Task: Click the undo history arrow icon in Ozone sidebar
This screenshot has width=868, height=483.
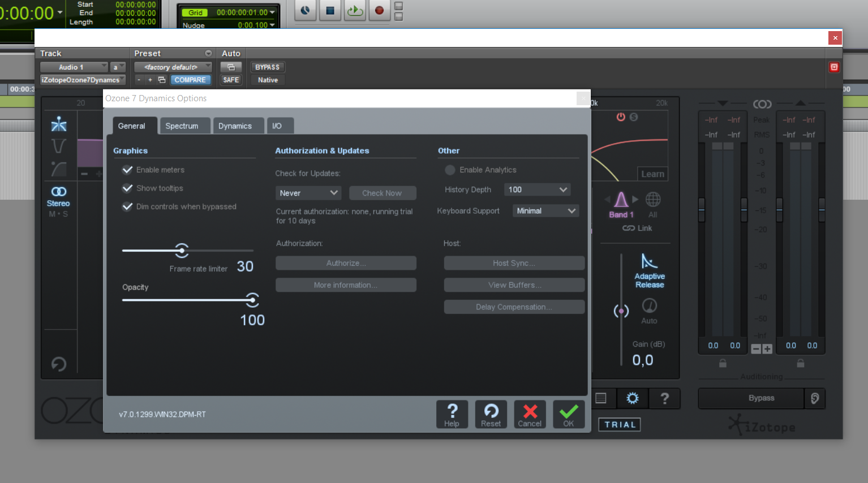Action: (x=59, y=364)
